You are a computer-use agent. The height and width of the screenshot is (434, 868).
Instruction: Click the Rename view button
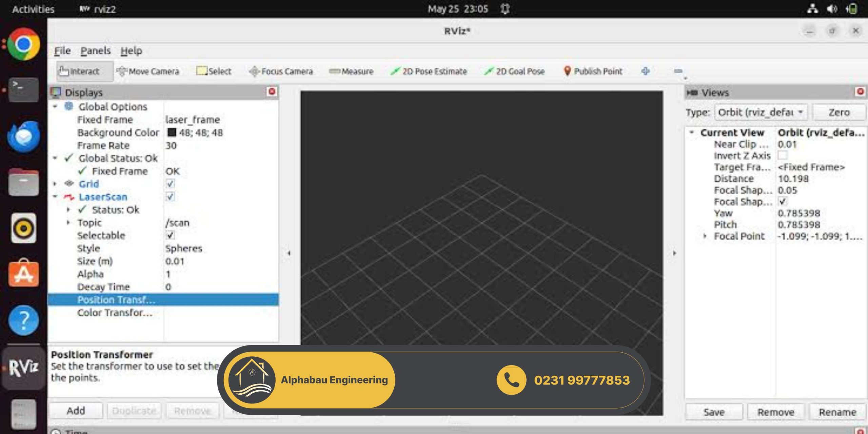point(837,412)
